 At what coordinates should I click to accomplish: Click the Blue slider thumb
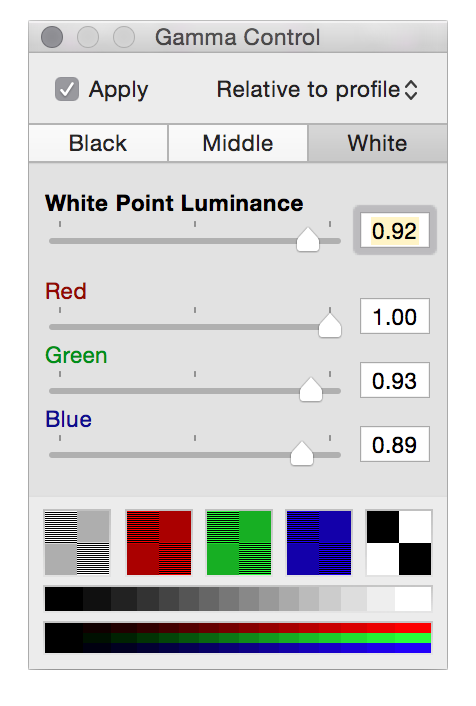click(302, 453)
